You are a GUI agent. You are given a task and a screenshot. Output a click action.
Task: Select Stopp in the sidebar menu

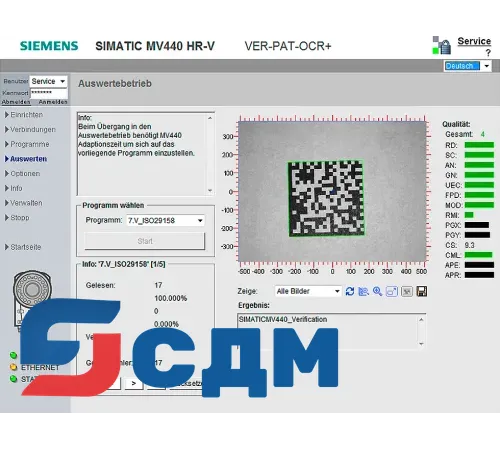click(x=17, y=217)
